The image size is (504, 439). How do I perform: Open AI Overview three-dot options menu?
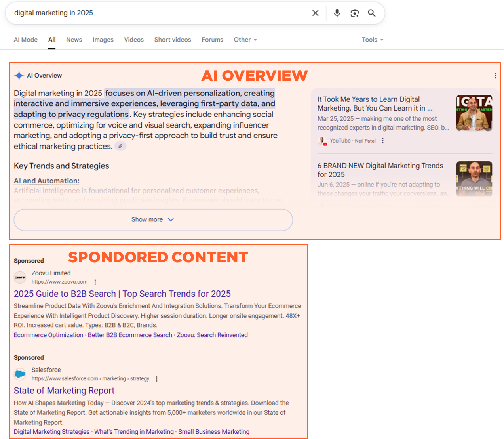pyautogui.click(x=495, y=76)
